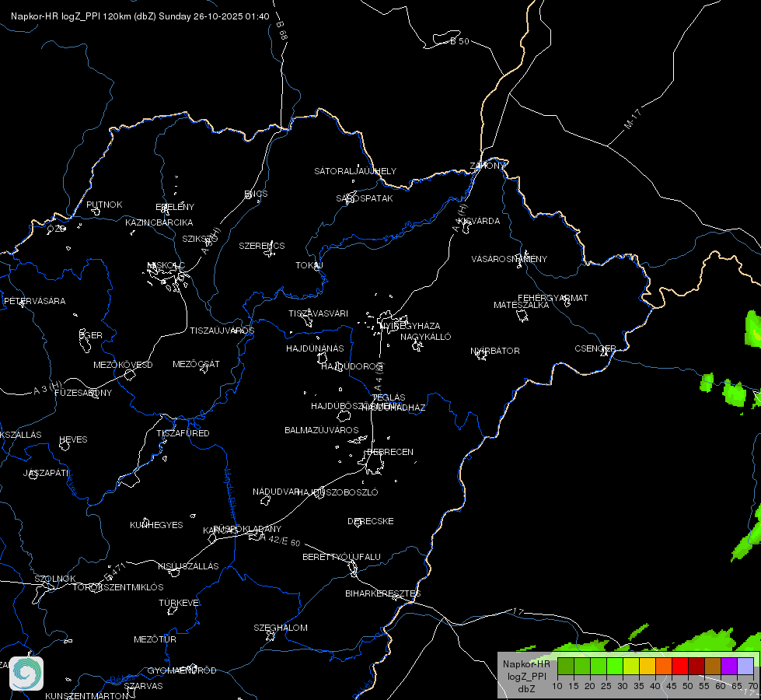The image size is (761, 700).
Task: Click the swirl logo icon at bottom left
Action: [x=26, y=673]
